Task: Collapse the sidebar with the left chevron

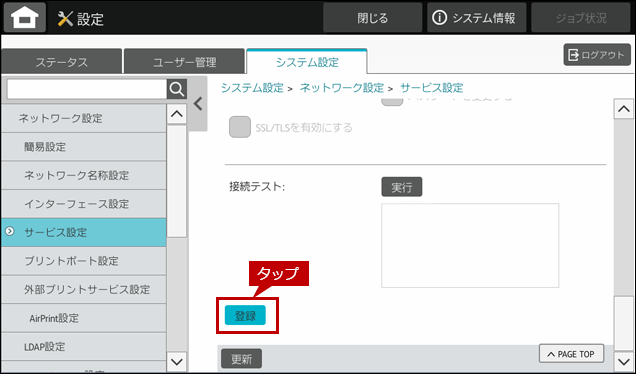Action: pyautogui.click(x=198, y=104)
